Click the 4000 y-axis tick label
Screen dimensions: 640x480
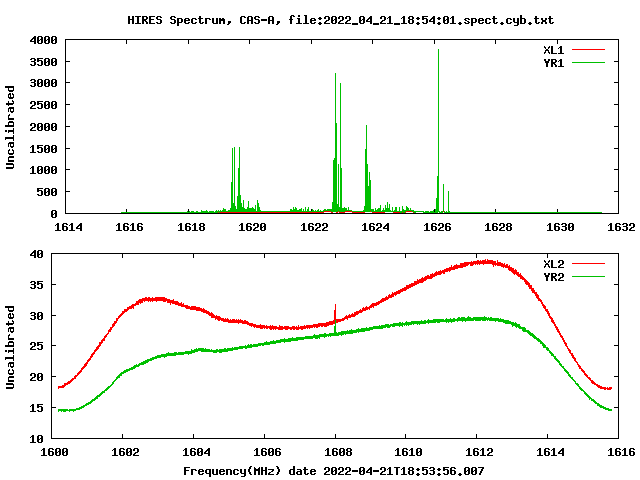point(43,40)
